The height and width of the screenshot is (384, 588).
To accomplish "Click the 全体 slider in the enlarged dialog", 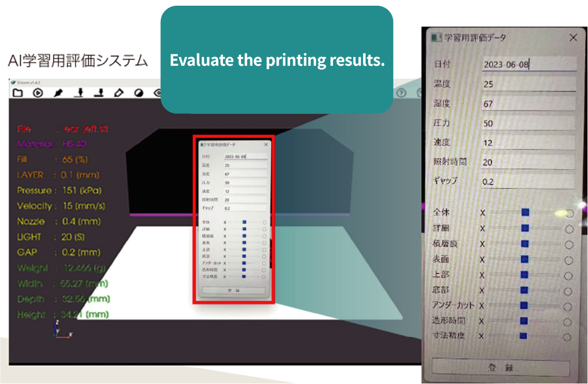I will [525, 213].
